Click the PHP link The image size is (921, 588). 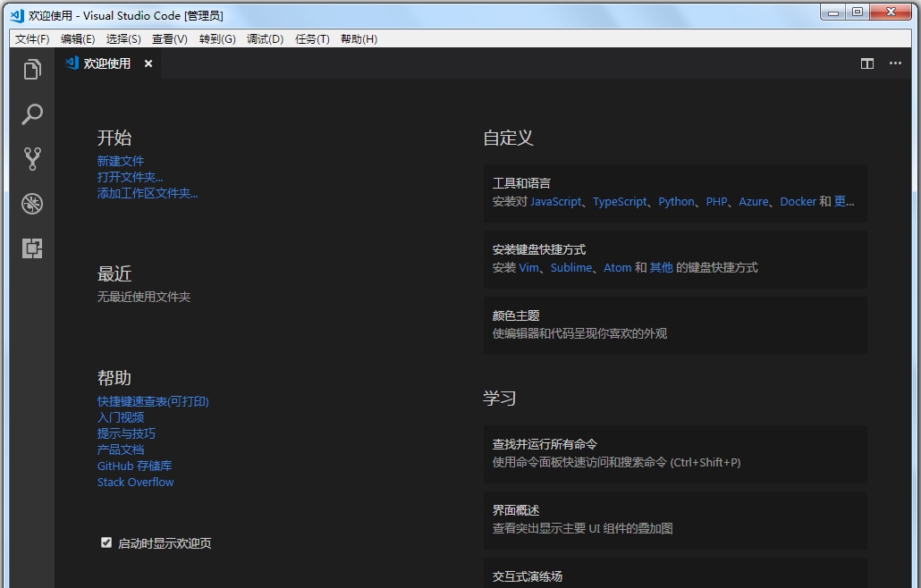click(716, 201)
